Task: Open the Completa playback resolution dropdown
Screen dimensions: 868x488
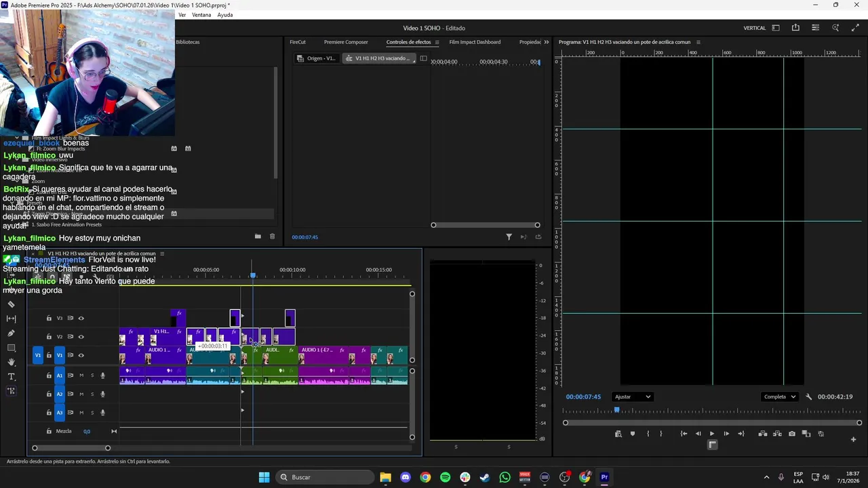Action: coord(780,397)
